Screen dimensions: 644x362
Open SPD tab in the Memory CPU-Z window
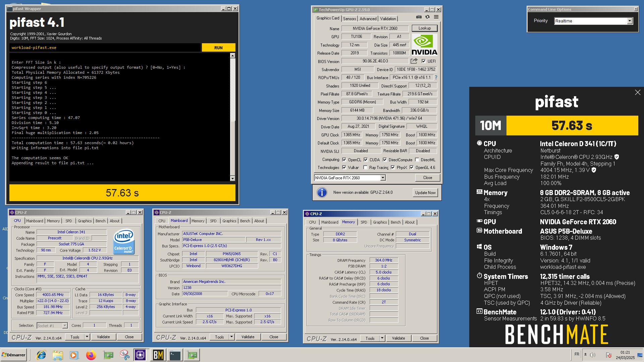pyautogui.click(x=364, y=222)
